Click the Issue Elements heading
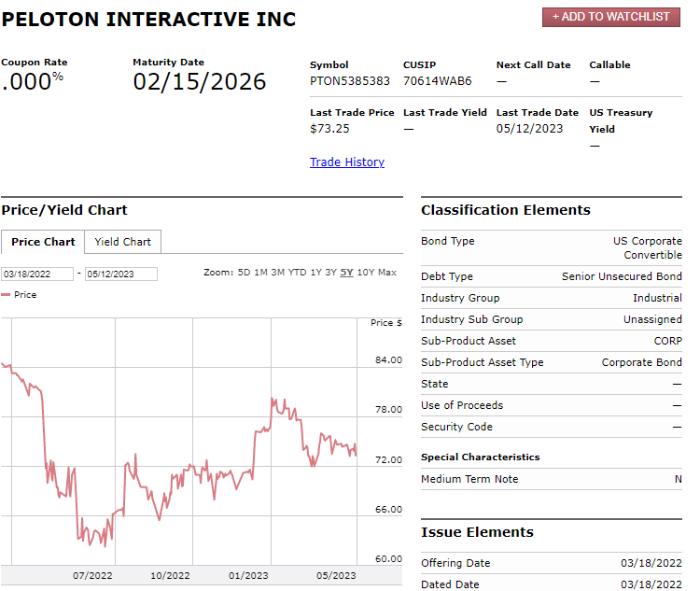Image resolution: width=700 pixels, height=591 pixels. pos(477,532)
